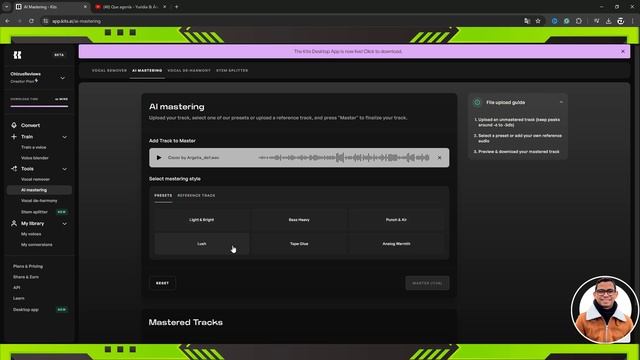
Task: Click the track waveform to seek
Action: 344,158
